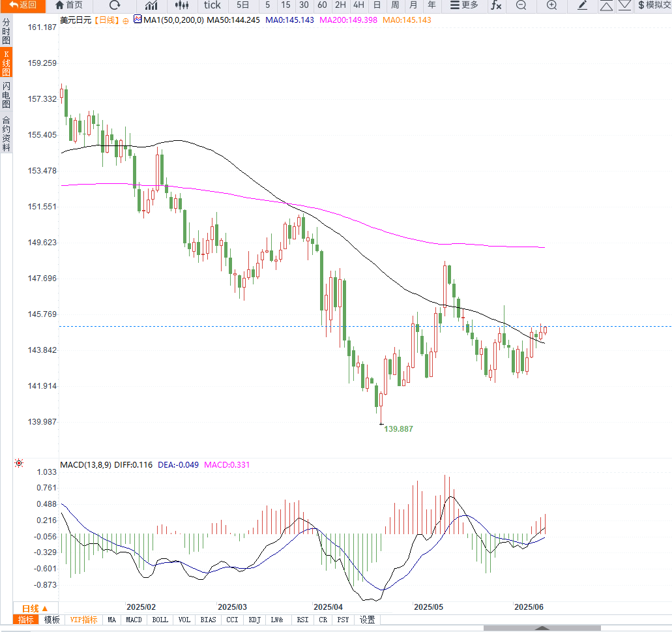Switch to the 分时图 side tab
The width and height of the screenshot is (672, 632).
point(6,31)
